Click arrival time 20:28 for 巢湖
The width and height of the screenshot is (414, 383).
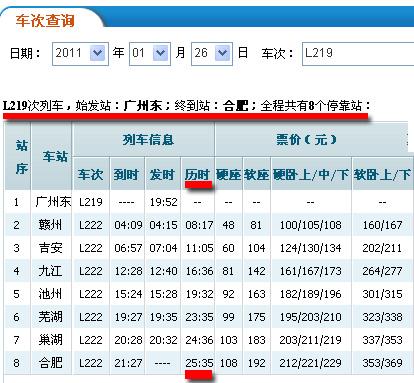[128, 340]
